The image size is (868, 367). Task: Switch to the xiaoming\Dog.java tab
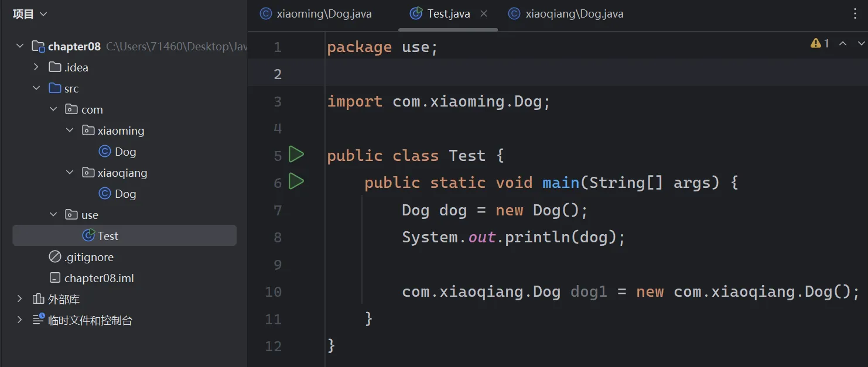point(323,14)
